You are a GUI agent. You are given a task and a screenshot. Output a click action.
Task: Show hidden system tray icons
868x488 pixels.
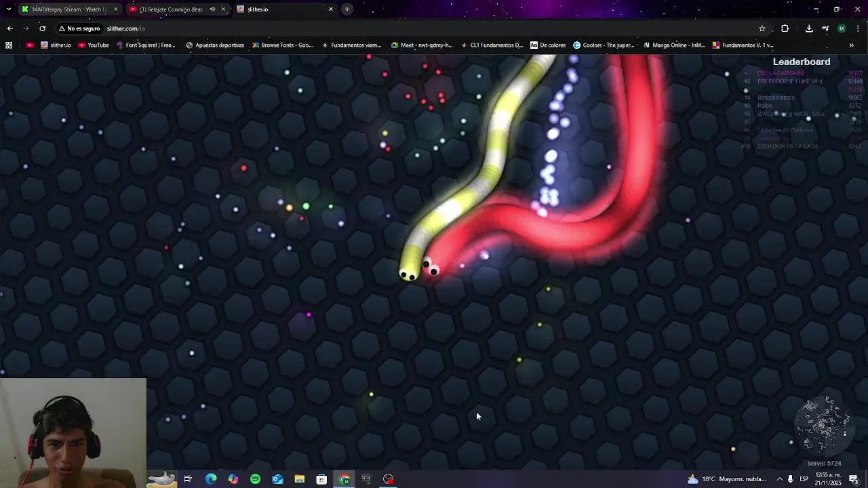(x=779, y=479)
